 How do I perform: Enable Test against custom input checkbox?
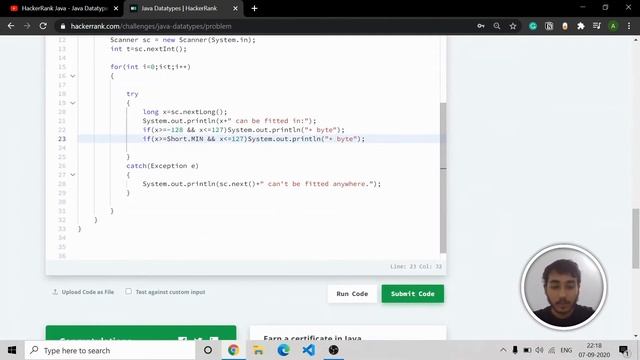pyautogui.click(x=129, y=291)
